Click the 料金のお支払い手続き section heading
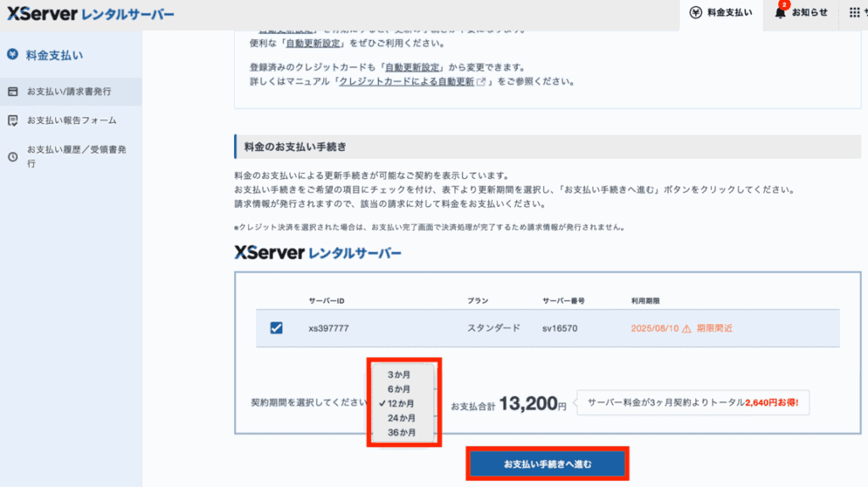The width and height of the screenshot is (868, 487). (x=295, y=147)
